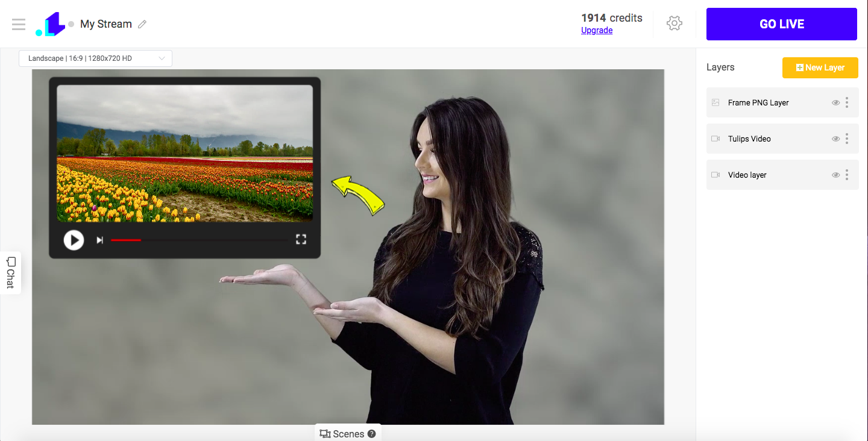Follow the Upgrade link
This screenshot has height=441, width=868.
click(x=597, y=31)
